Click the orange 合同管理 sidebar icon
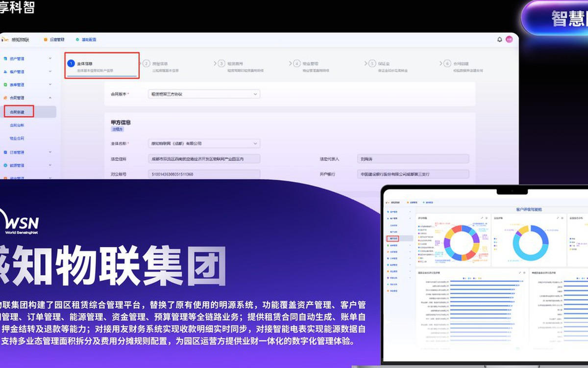 point(5,98)
